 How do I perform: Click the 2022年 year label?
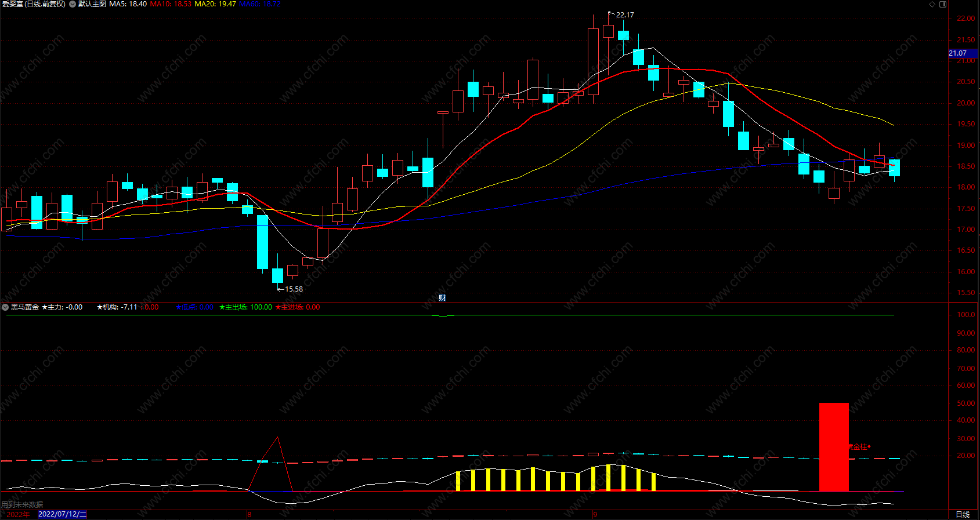click(x=18, y=514)
